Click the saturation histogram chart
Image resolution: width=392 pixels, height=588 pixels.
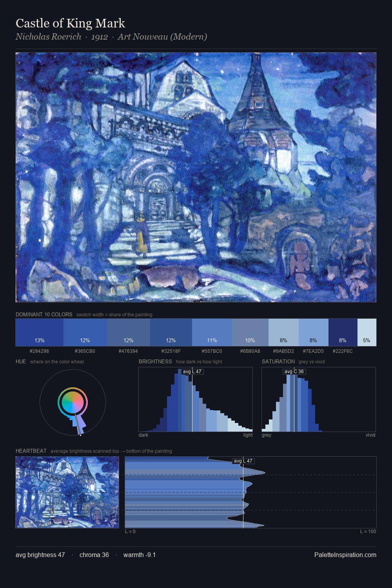319,399
